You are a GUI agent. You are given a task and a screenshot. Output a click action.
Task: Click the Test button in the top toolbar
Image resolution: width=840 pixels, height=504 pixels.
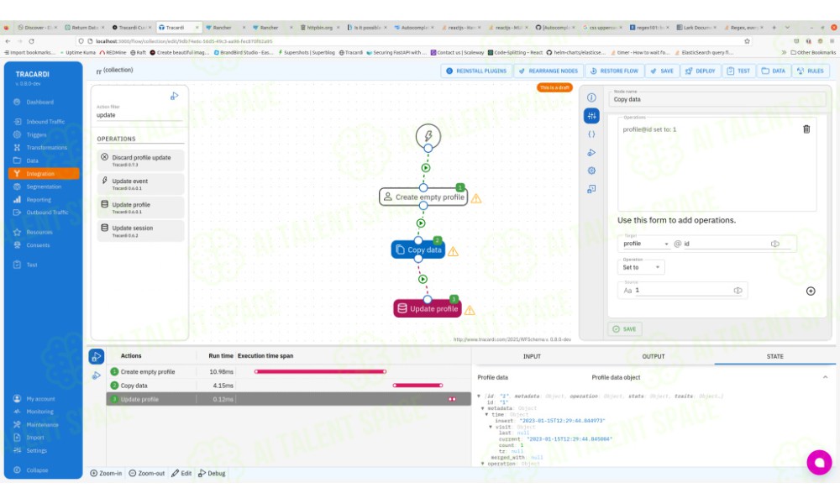[738, 71]
